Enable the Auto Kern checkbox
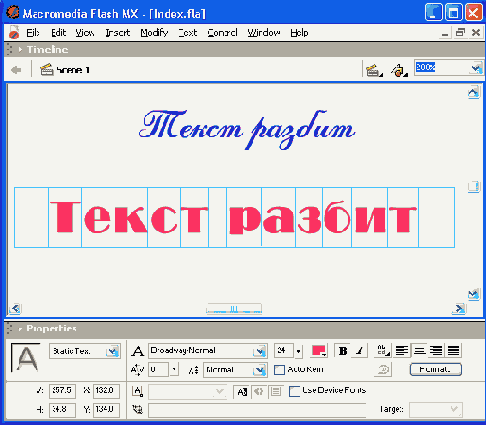486x425 pixels. pyautogui.click(x=279, y=370)
